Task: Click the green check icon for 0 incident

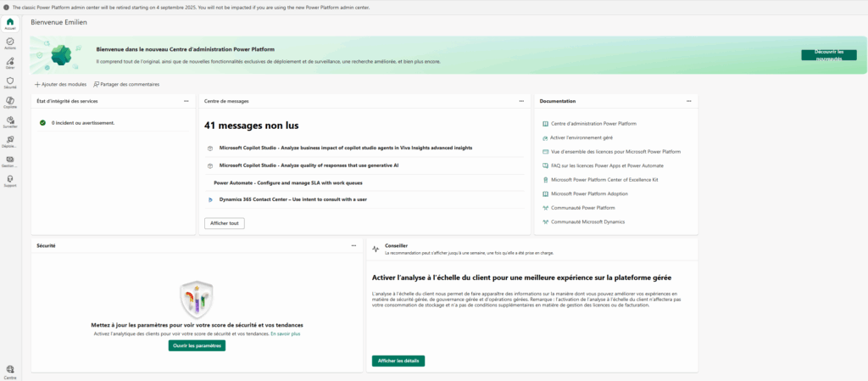Action: pyautogui.click(x=42, y=123)
